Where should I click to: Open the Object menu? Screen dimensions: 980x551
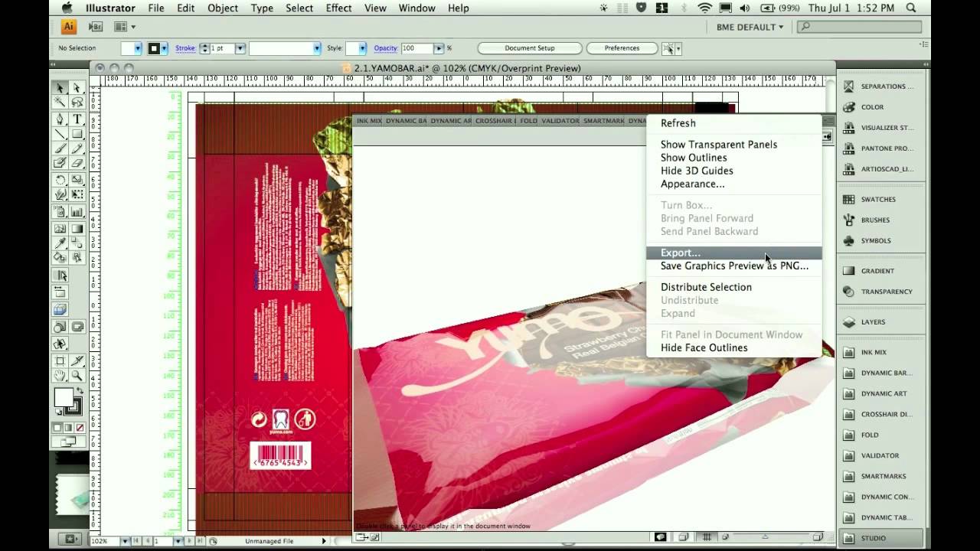click(x=222, y=8)
